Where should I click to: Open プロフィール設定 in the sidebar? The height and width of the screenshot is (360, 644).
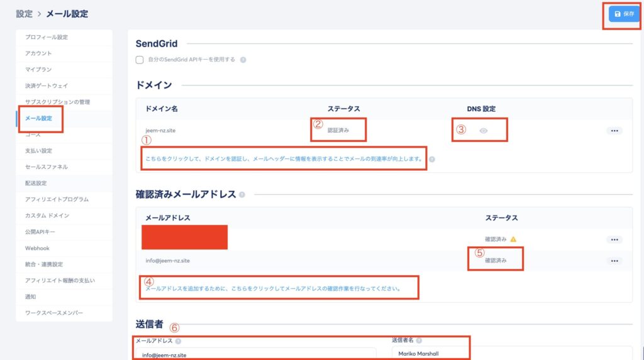[x=47, y=37]
